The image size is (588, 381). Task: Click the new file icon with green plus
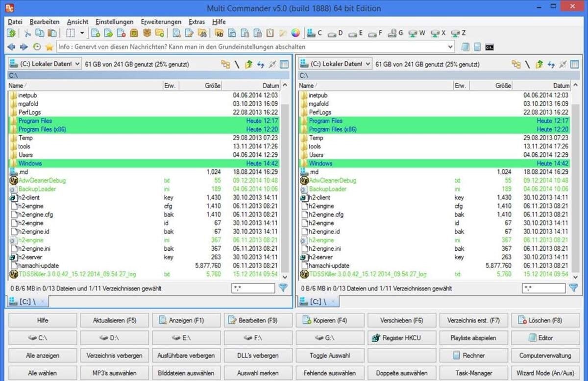click(x=96, y=33)
